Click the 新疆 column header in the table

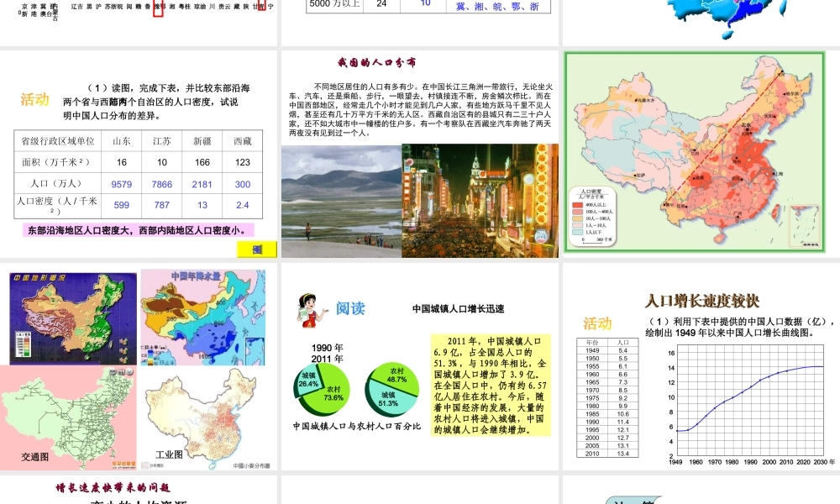tap(202, 141)
